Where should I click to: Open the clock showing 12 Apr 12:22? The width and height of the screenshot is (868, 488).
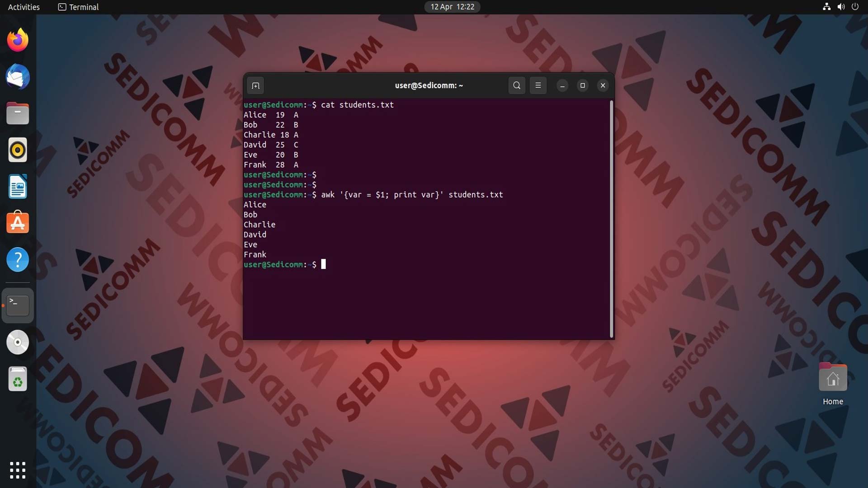(452, 7)
